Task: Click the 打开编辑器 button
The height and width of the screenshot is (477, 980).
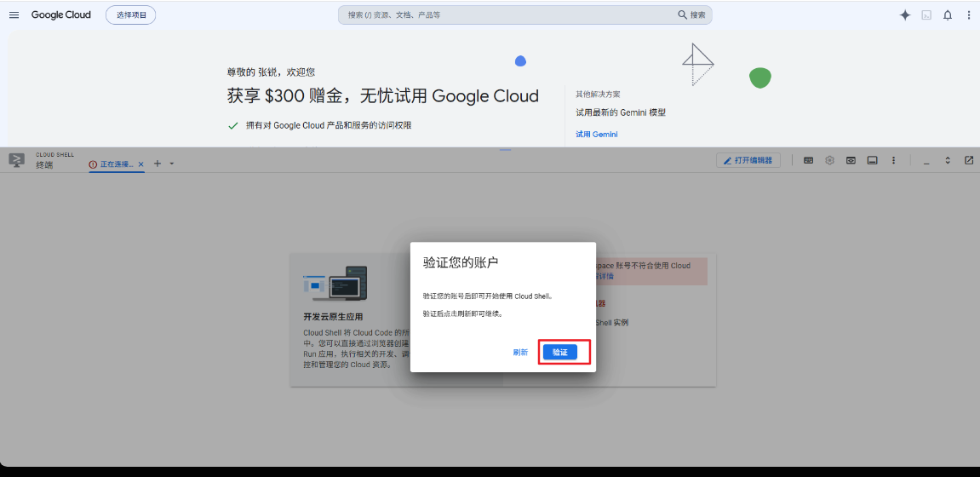Action: coord(748,161)
